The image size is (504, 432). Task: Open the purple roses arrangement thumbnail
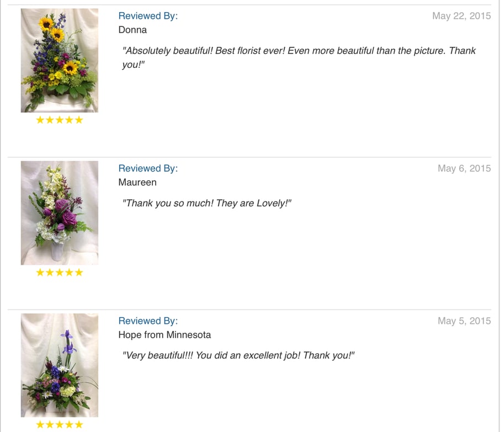(x=60, y=213)
